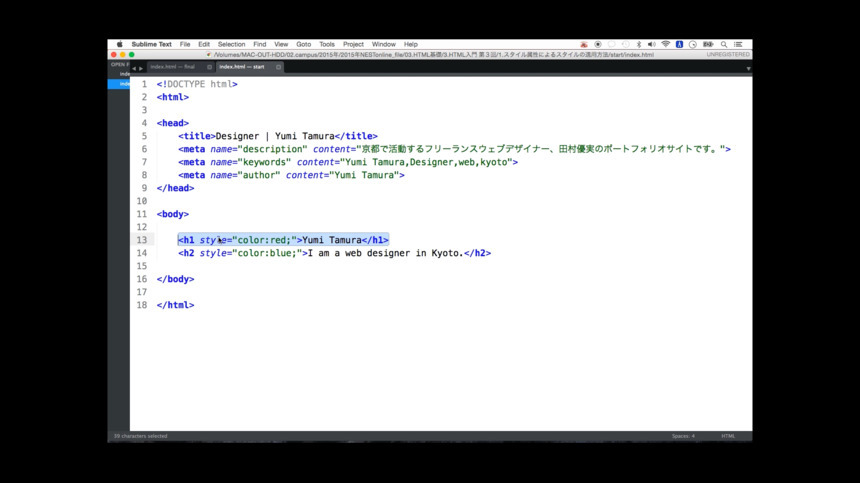Click '39 characters selected' status text

pos(140,436)
